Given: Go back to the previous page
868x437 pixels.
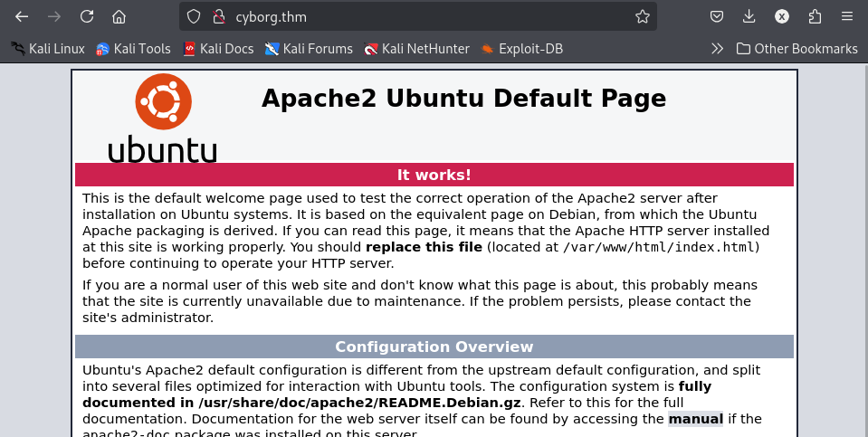Looking at the screenshot, I should pos(22,16).
